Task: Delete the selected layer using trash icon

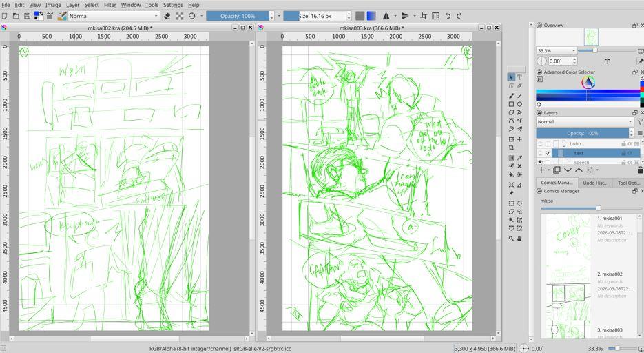Action: 640,170
